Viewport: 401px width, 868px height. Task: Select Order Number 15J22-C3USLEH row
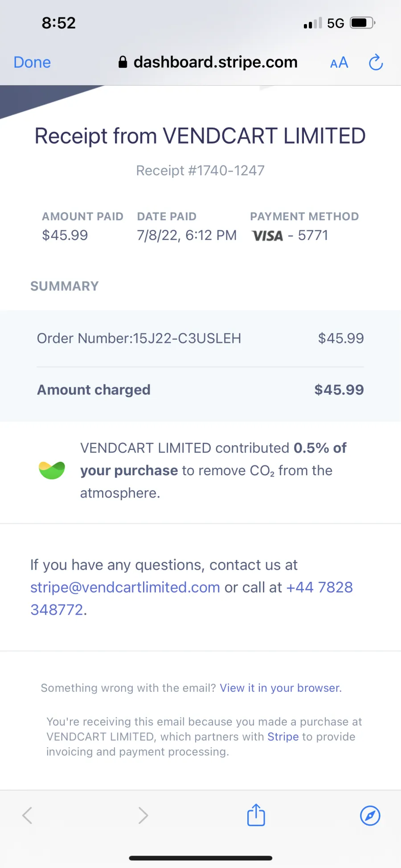coord(200,338)
